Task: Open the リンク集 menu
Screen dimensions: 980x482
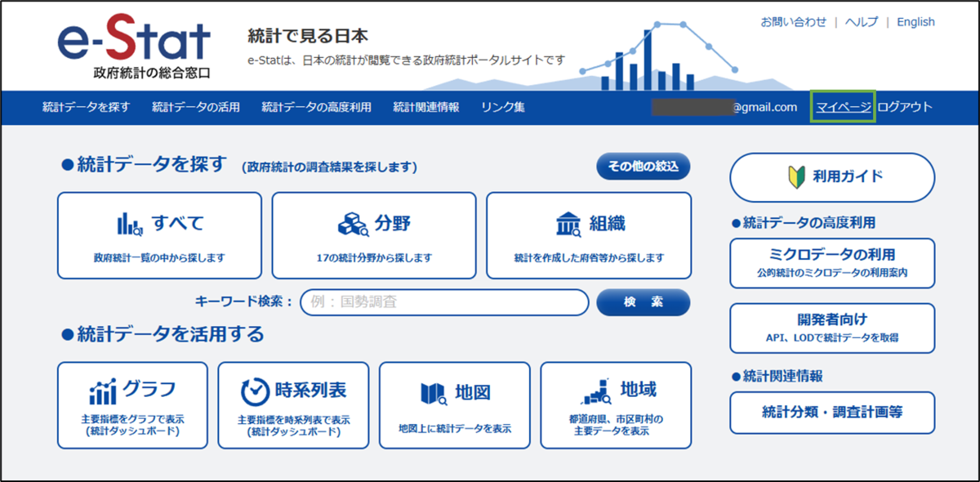Action: (506, 107)
